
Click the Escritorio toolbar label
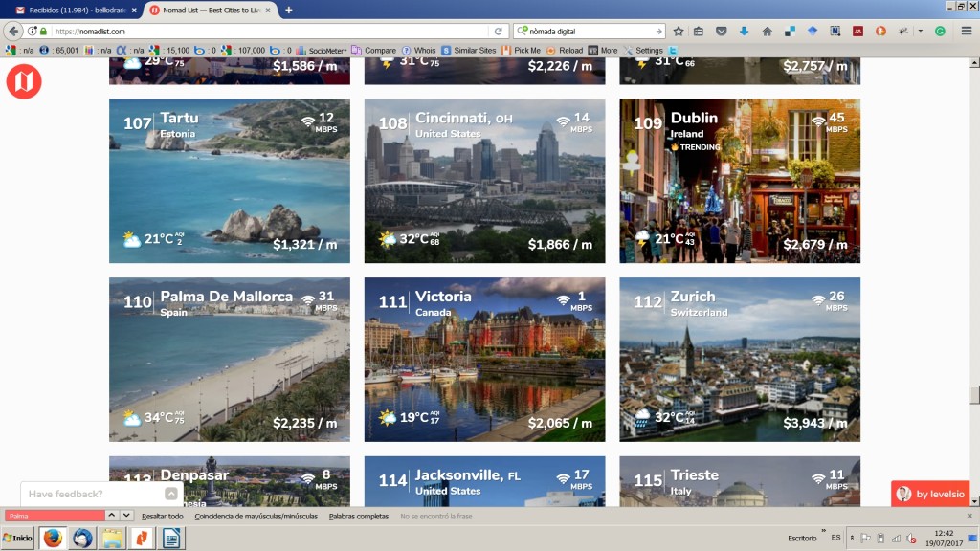pyautogui.click(x=802, y=538)
